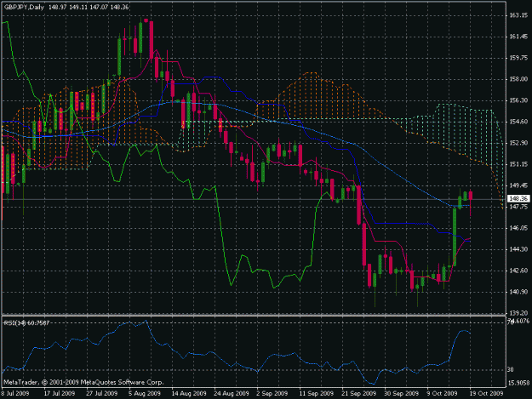The image size is (532, 399).
Task: Click the 27 Jul 2009 date label
Action: click(101, 393)
